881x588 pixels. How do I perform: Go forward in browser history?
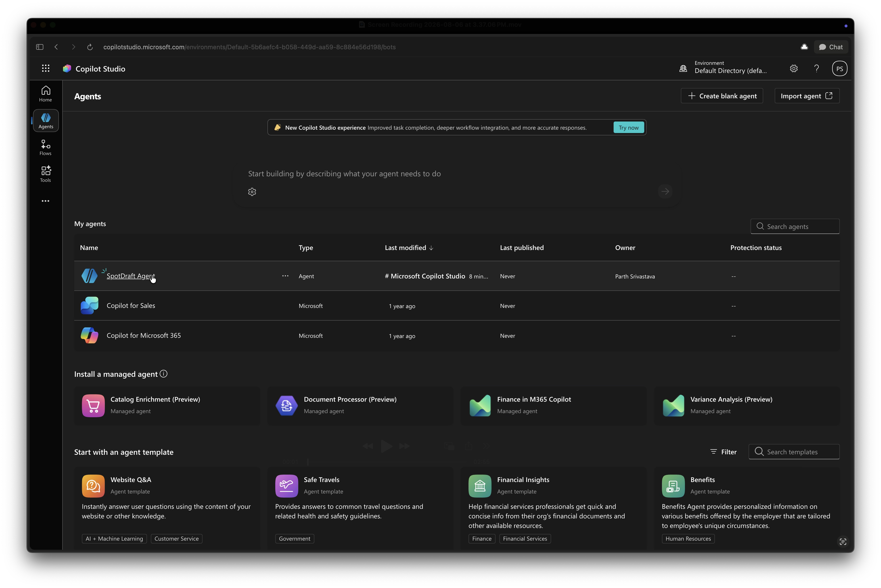coord(73,47)
